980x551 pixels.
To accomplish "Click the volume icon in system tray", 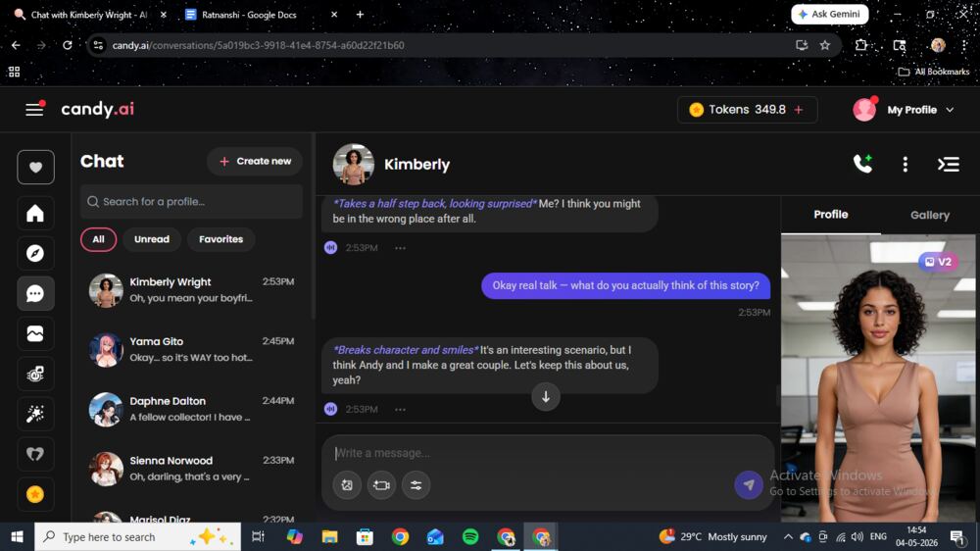I will coord(857,536).
